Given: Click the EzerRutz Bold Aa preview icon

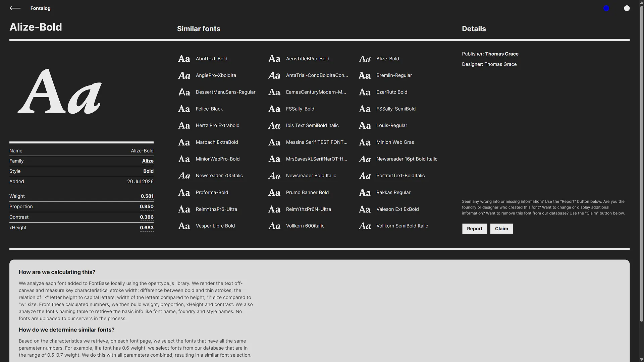Looking at the screenshot, I should tap(365, 92).
